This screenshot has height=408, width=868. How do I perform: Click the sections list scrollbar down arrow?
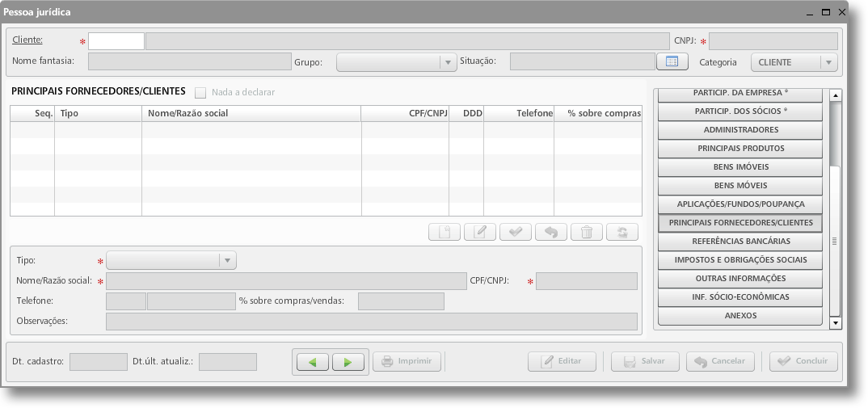(836, 322)
